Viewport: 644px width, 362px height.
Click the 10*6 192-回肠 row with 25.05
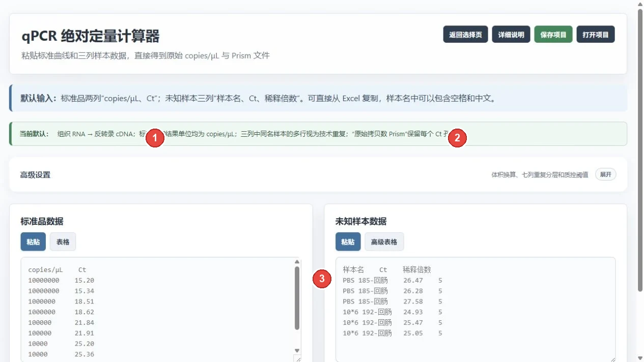click(393, 334)
